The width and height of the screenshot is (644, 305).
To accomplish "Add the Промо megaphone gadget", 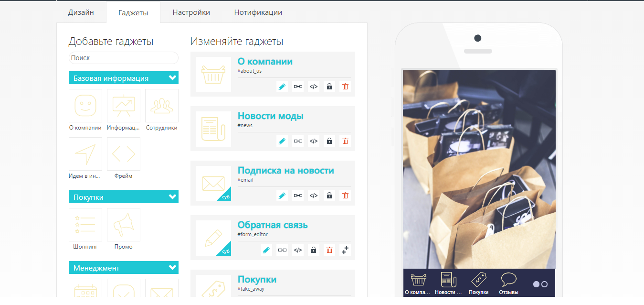I will (x=124, y=225).
